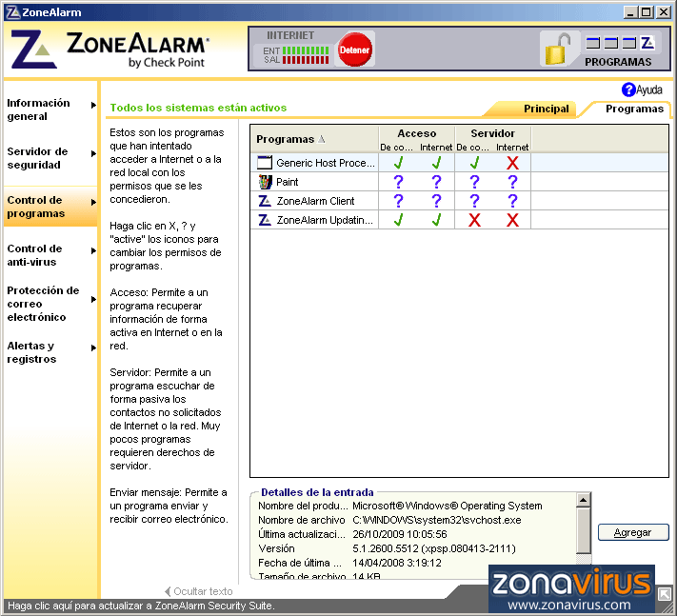Click the Agregar button
Image resolution: width=677 pixels, height=616 pixels.
[633, 532]
